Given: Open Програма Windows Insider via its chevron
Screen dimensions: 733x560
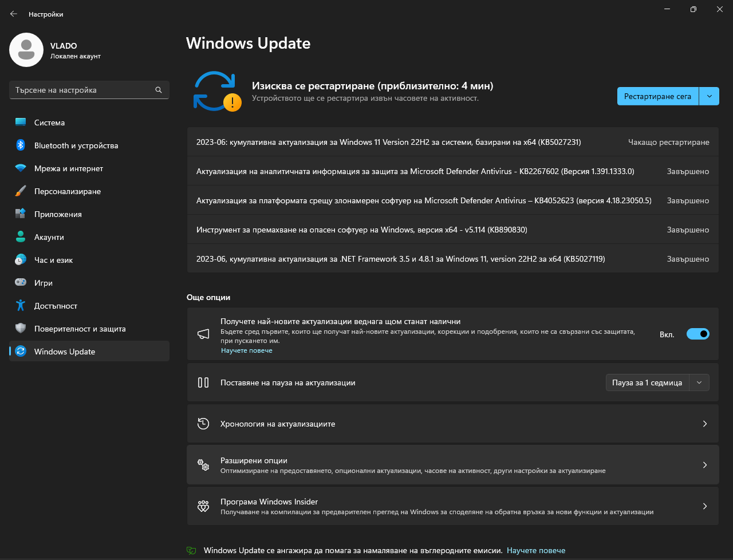Looking at the screenshot, I should click(x=705, y=506).
